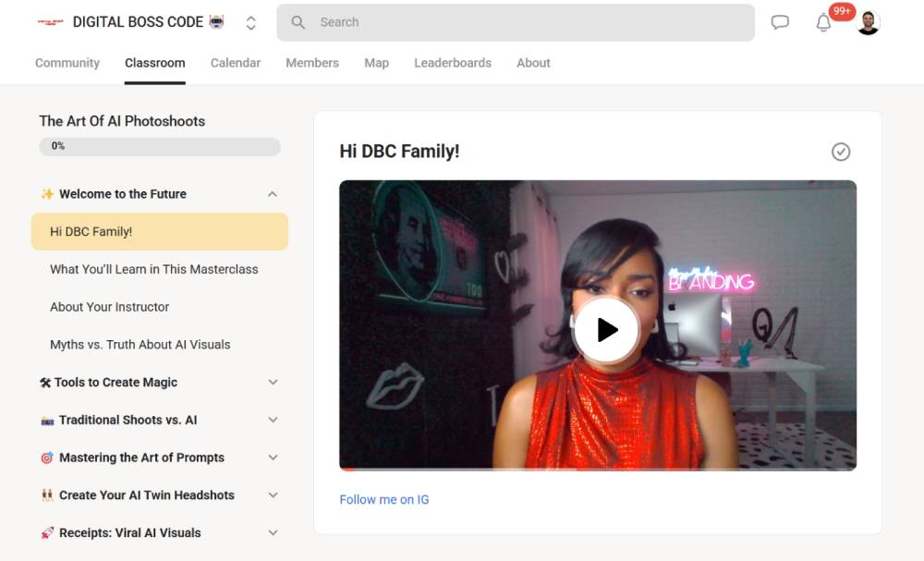
Task: View the Leaderboards tab
Action: point(453,63)
